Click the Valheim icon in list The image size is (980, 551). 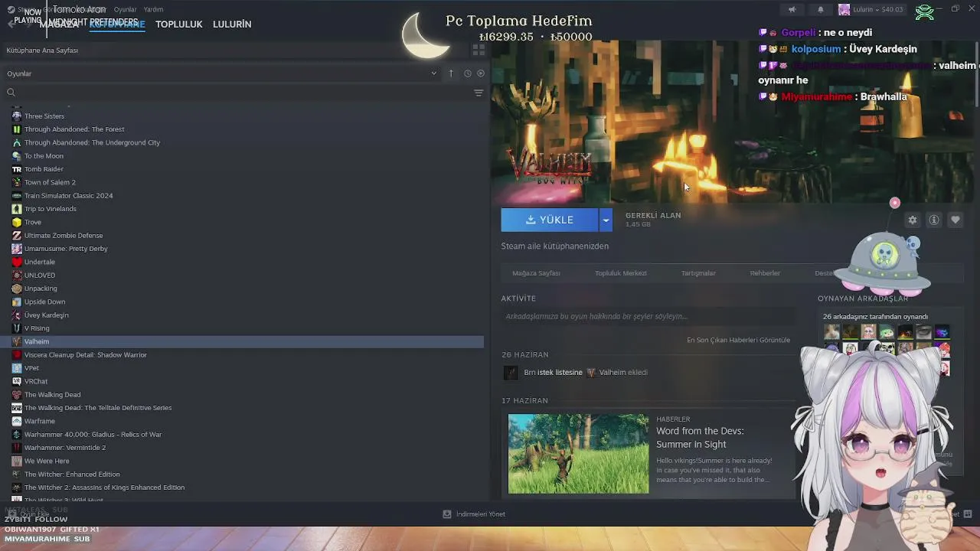[x=17, y=341]
